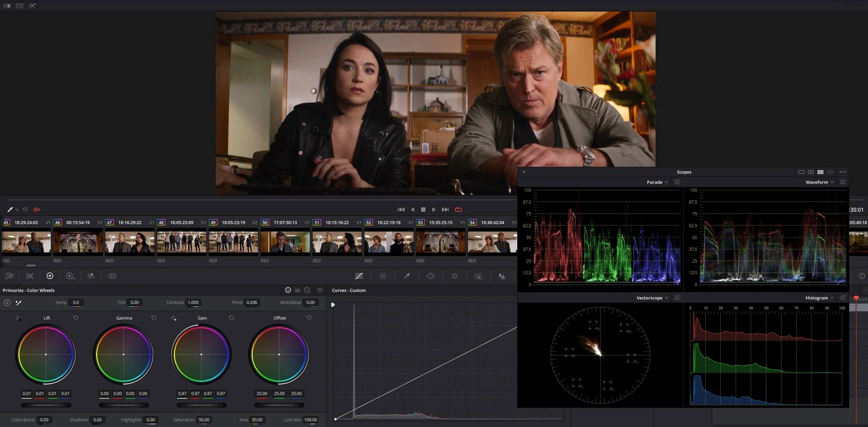Open the Camera Raw palette

point(9,276)
